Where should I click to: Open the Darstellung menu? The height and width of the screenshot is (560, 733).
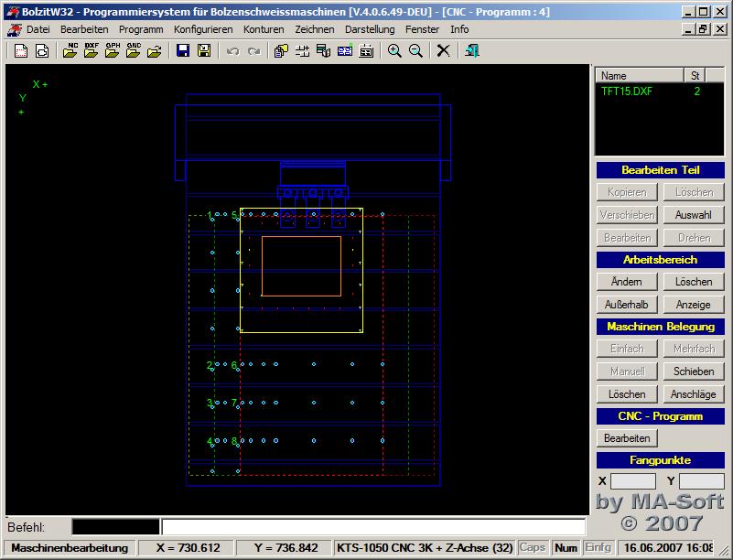(x=370, y=29)
